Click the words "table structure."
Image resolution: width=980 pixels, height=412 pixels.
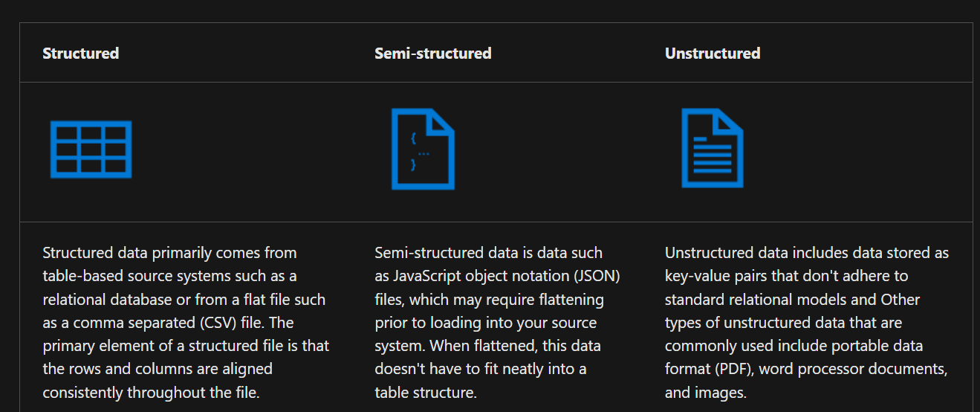tap(425, 393)
